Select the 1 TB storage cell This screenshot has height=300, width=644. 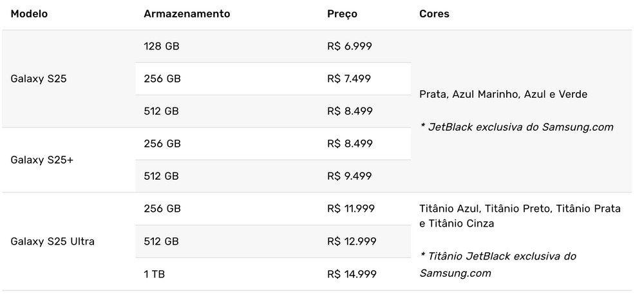[x=155, y=274]
